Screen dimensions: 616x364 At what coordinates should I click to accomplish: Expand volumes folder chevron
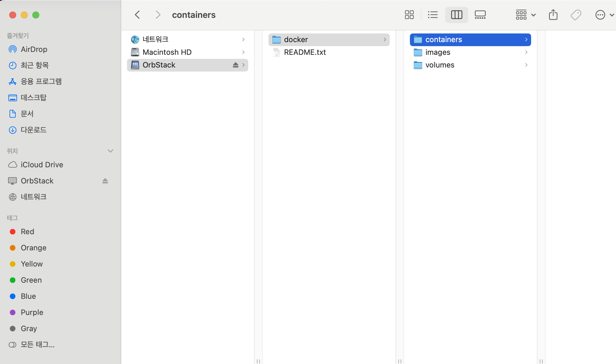click(x=526, y=65)
